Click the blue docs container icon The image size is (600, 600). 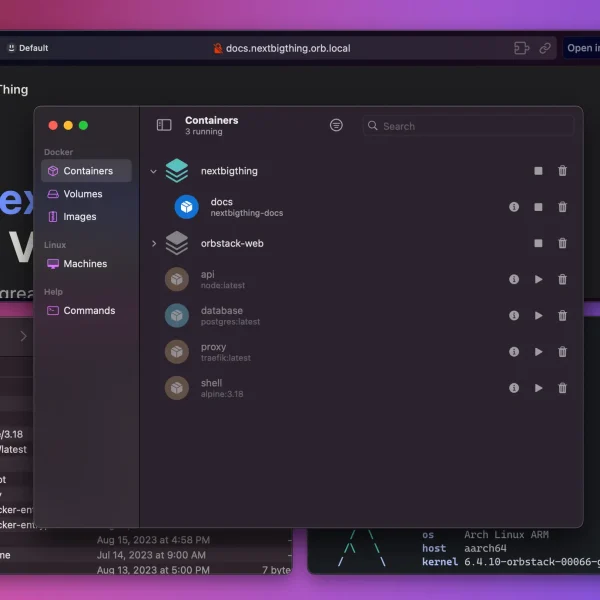tap(186, 207)
